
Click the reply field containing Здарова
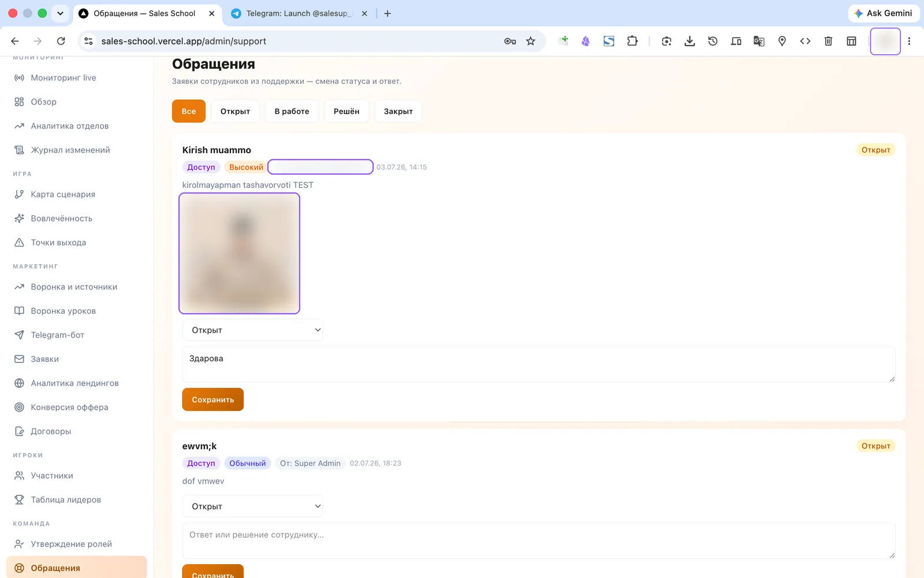(539, 365)
